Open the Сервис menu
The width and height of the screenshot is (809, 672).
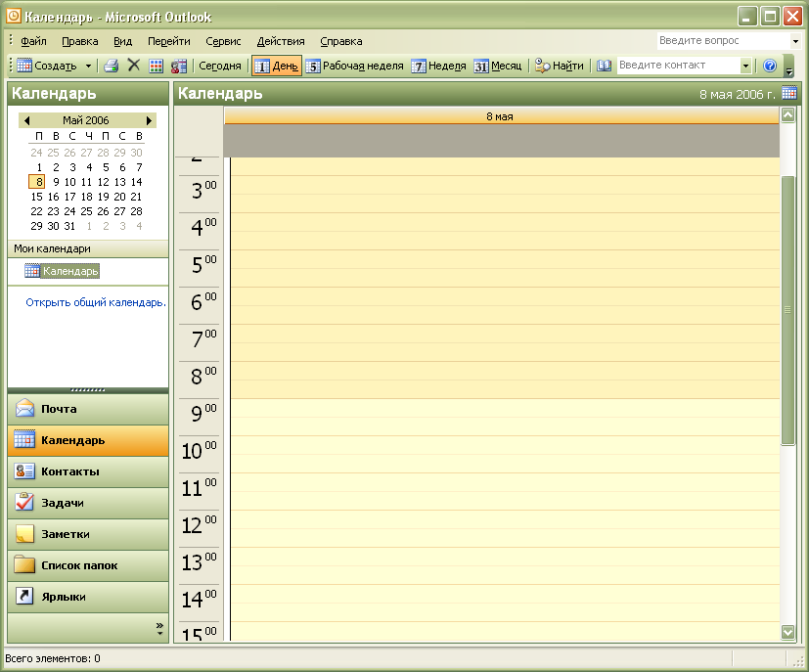pyautogui.click(x=223, y=41)
